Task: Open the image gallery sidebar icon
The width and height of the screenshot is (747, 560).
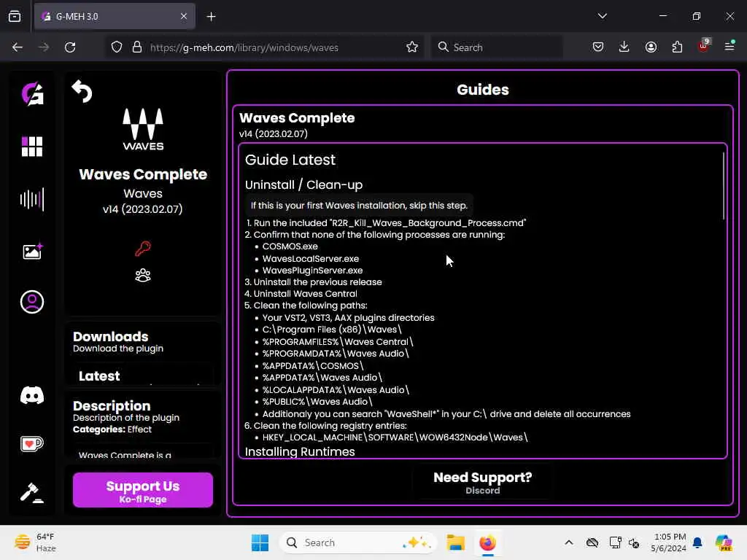Action: coord(32,251)
